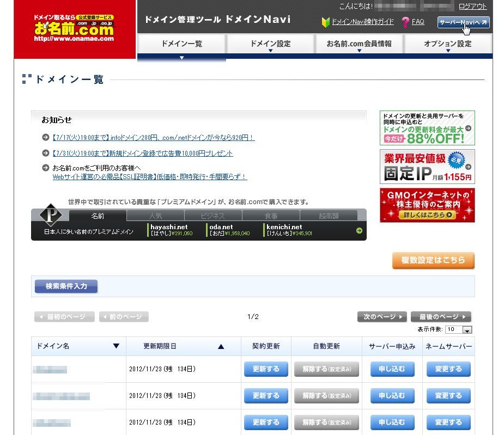504x435 pixels.
Task: Jump to 最後のページ
Action: click(441, 317)
